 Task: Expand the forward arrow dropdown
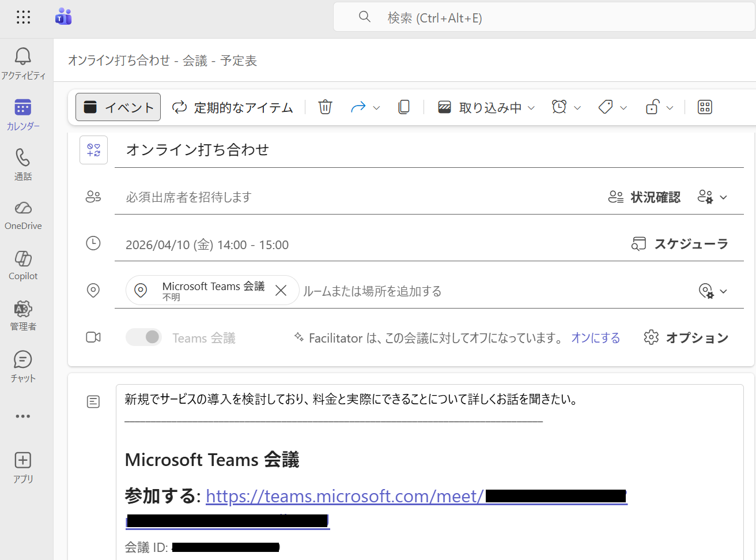pos(376,108)
